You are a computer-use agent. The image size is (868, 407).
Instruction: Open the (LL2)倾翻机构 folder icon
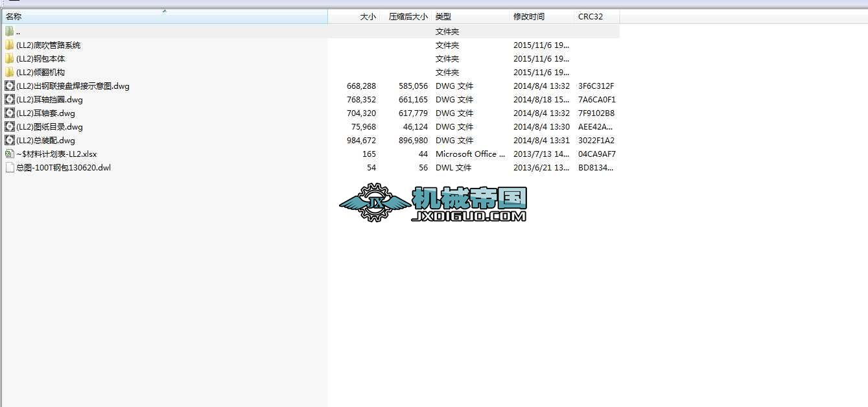[x=9, y=72]
